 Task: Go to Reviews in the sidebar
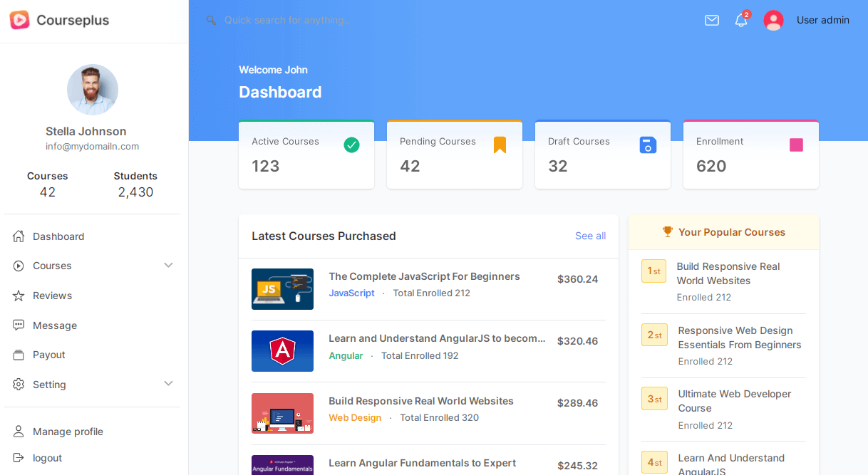click(x=52, y=296)
